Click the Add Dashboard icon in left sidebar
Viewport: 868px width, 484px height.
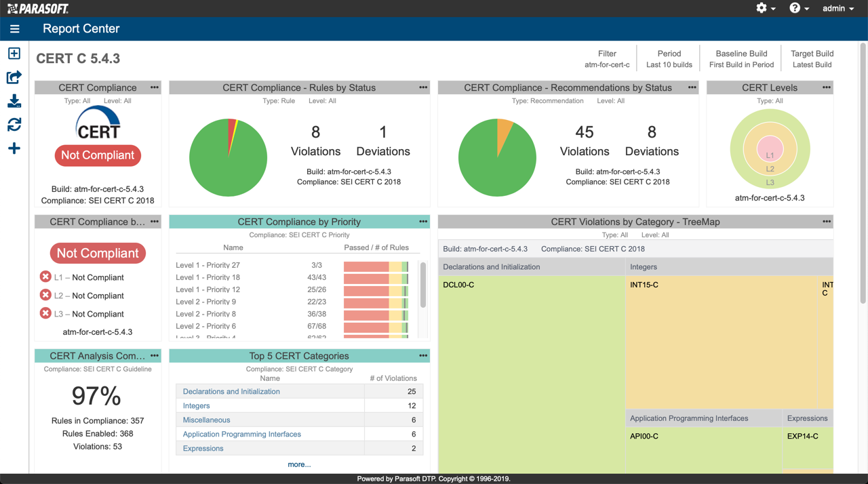coord(14,54)
